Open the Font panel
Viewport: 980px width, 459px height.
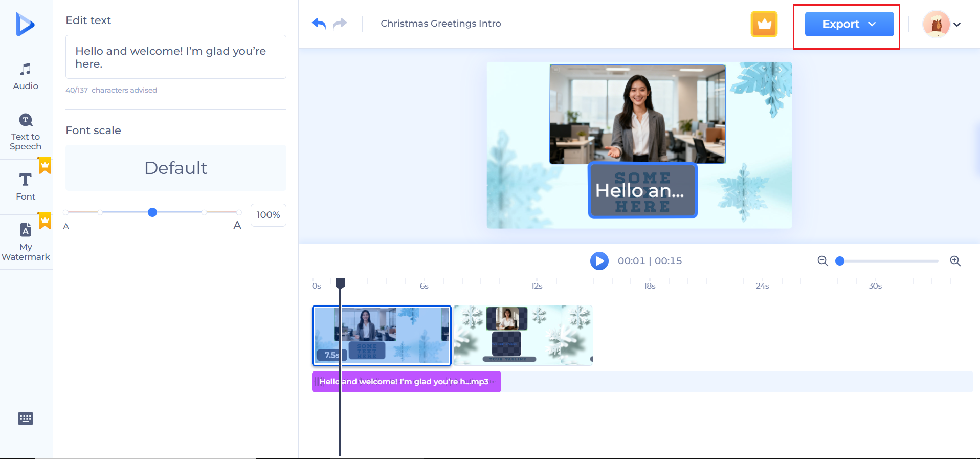26,187
